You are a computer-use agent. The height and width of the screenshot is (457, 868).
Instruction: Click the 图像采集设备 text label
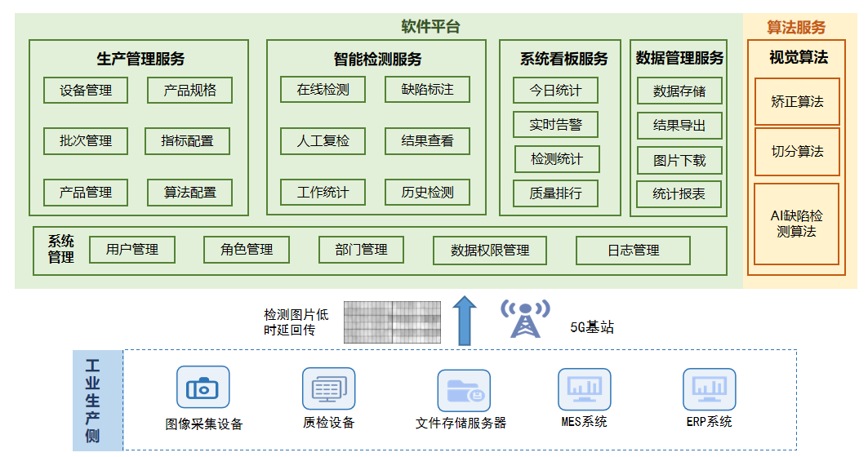click(x=204, y=424)
